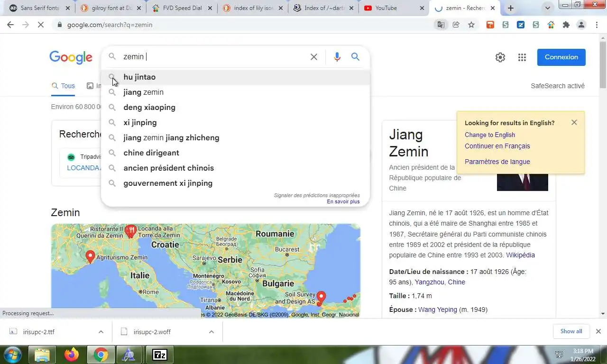This screenshot has width=607, height=364.
Task: Switch to the gilroy font tab
Action: tap(110, 8)
